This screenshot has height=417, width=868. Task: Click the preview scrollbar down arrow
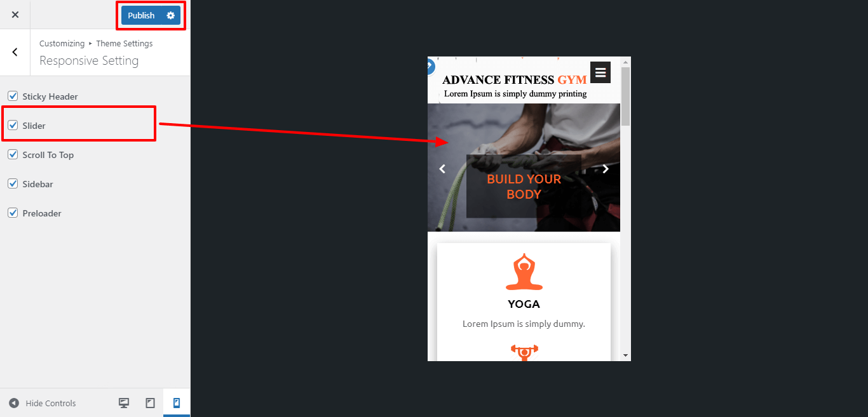pos(625,355)
